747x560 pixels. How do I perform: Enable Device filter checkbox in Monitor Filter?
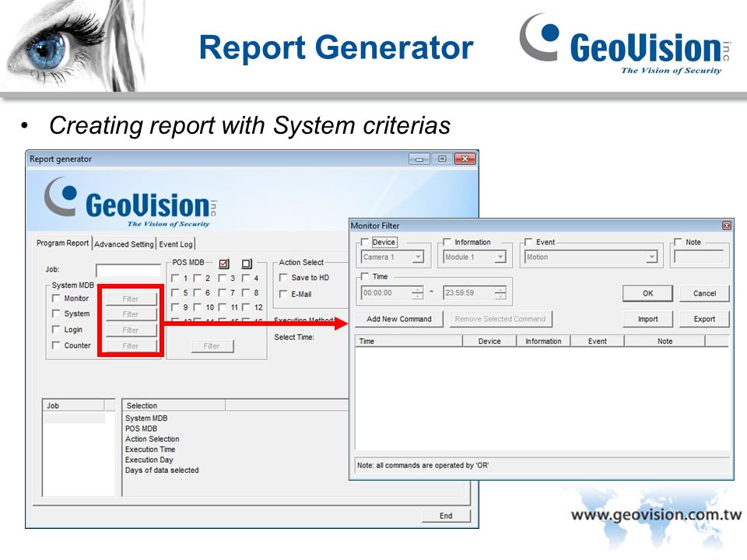(x=364, y=242)
